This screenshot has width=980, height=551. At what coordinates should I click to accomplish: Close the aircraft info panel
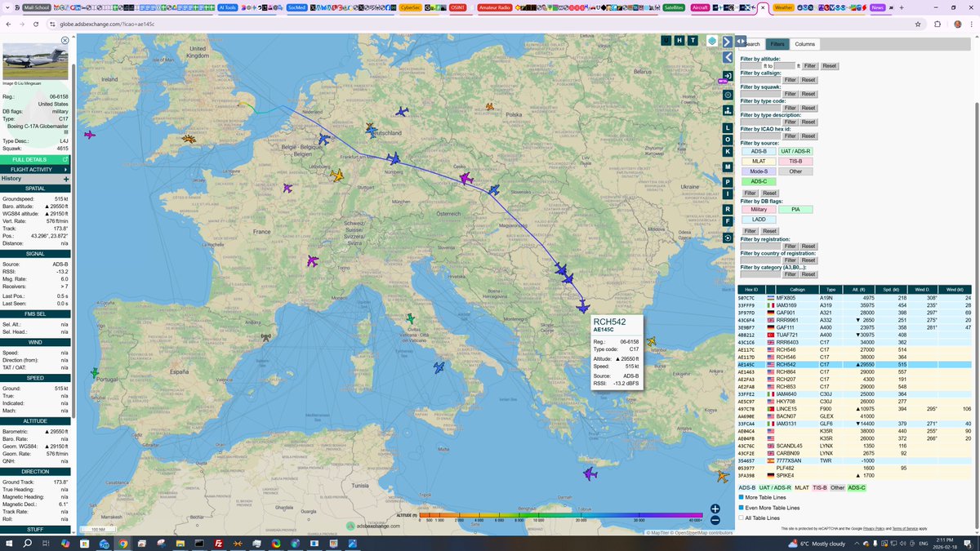65,40
